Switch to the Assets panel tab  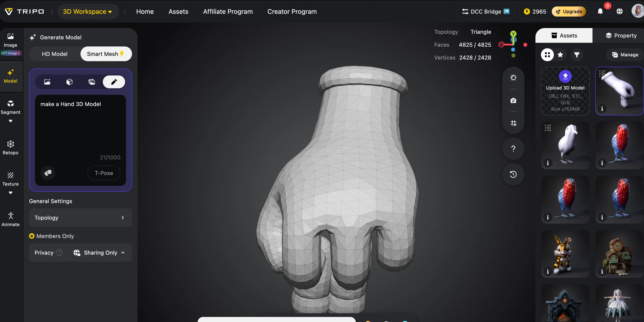[x=564, y=35]
